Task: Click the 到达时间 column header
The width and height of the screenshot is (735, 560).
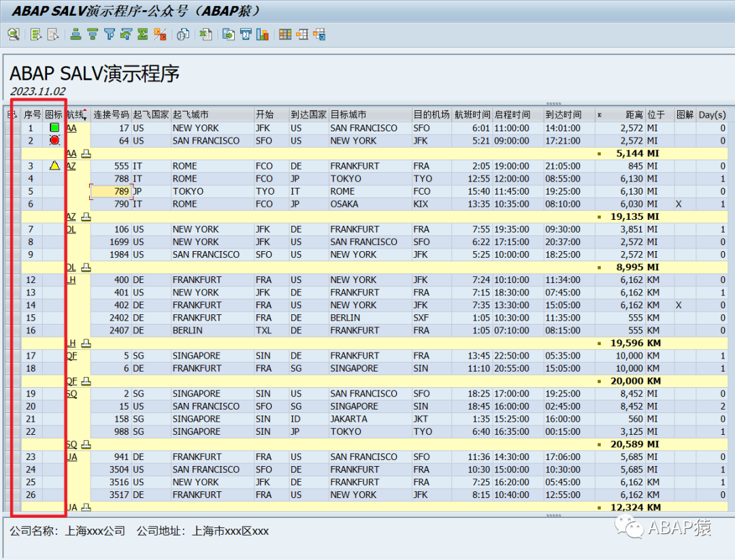Action: pos(568,115)
